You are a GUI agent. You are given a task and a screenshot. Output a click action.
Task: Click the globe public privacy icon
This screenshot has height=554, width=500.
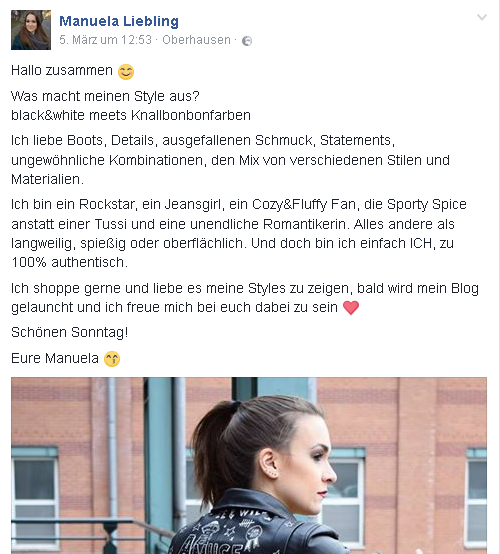tap(247, 41)
